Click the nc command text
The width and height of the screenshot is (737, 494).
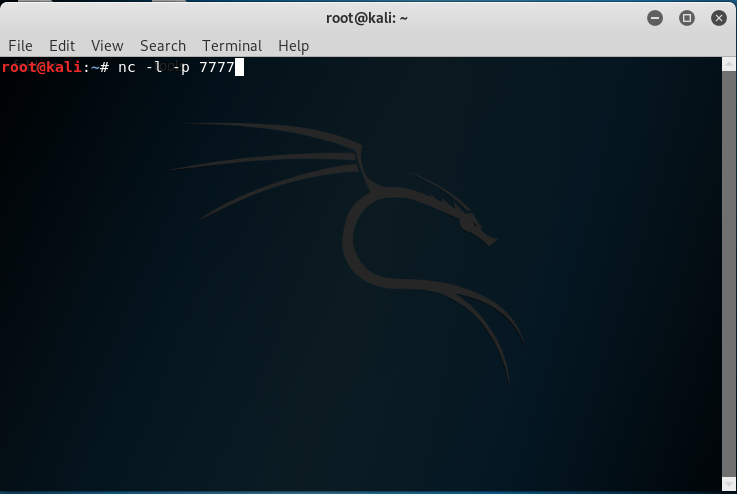pos(127,67)
